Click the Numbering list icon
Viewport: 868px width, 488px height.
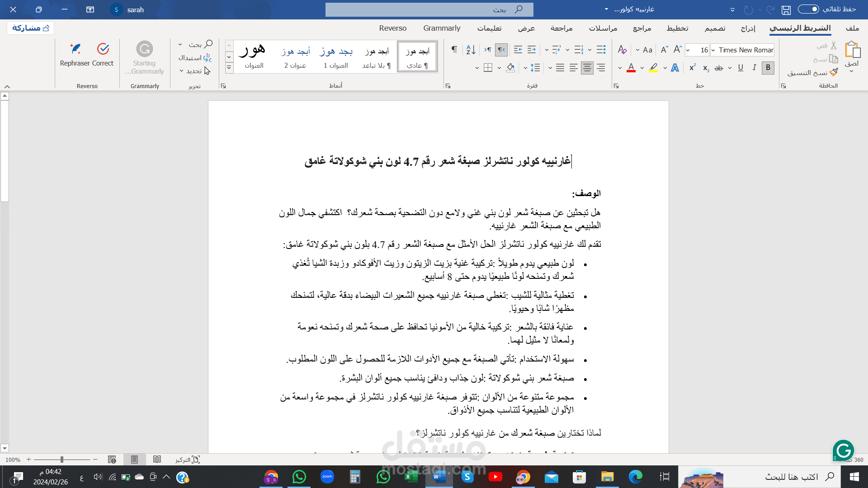(x=579, y=50)
